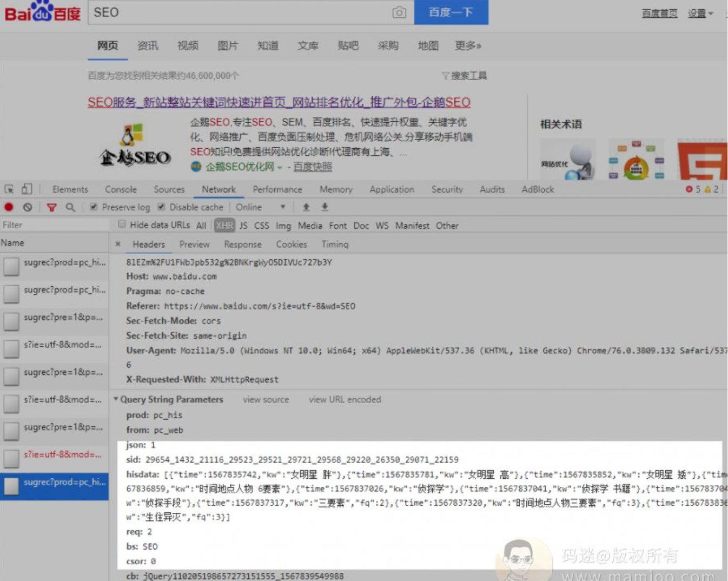
Task: Click the 企鹅SEO penguin logo thumbnail
Action: [x=135, y=145]
